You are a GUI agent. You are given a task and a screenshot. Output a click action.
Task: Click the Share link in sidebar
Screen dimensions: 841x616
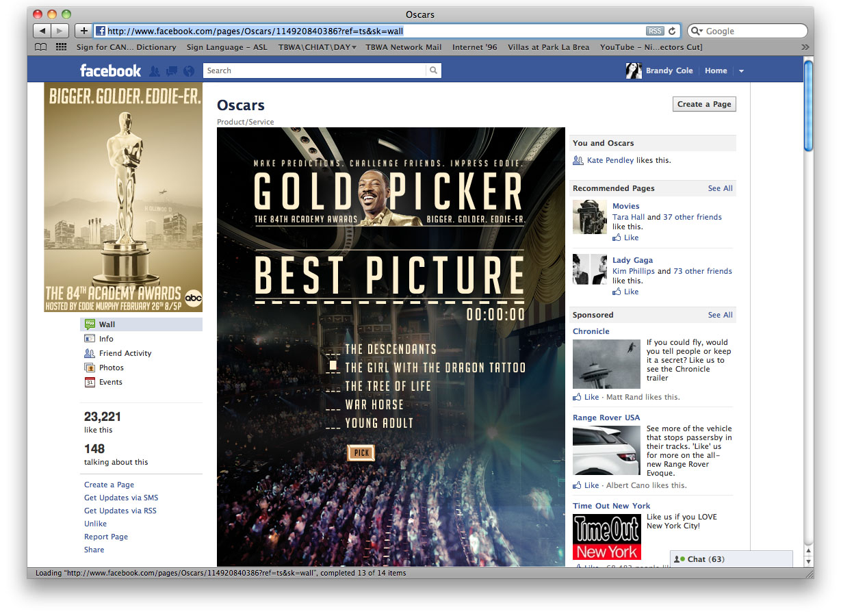tap(94, 550)
